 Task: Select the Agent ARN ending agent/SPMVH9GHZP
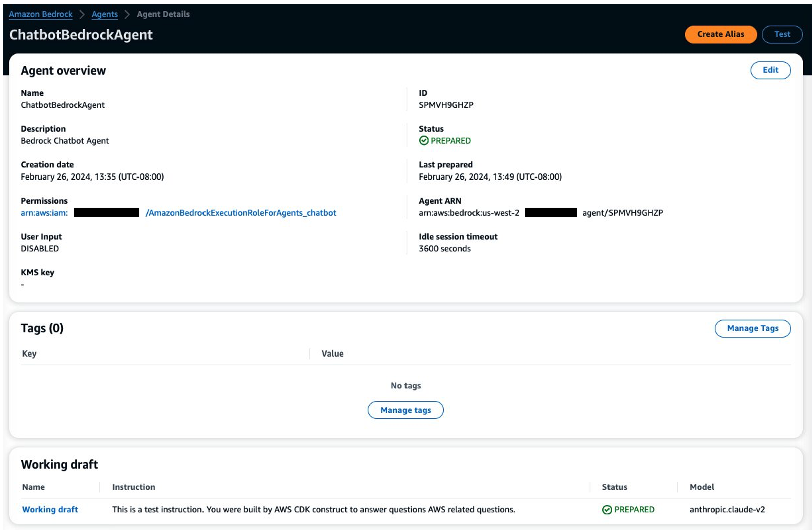[541, 213]
